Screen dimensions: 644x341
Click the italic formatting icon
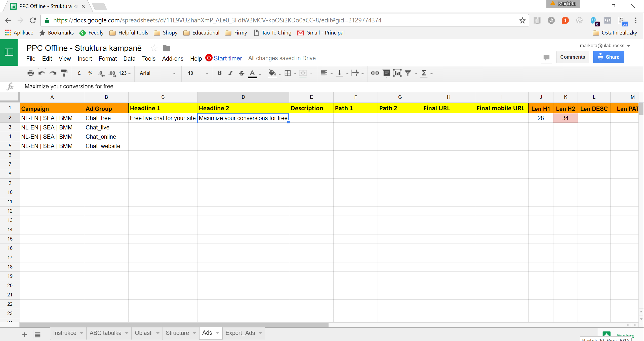click(x=230, y=73)
